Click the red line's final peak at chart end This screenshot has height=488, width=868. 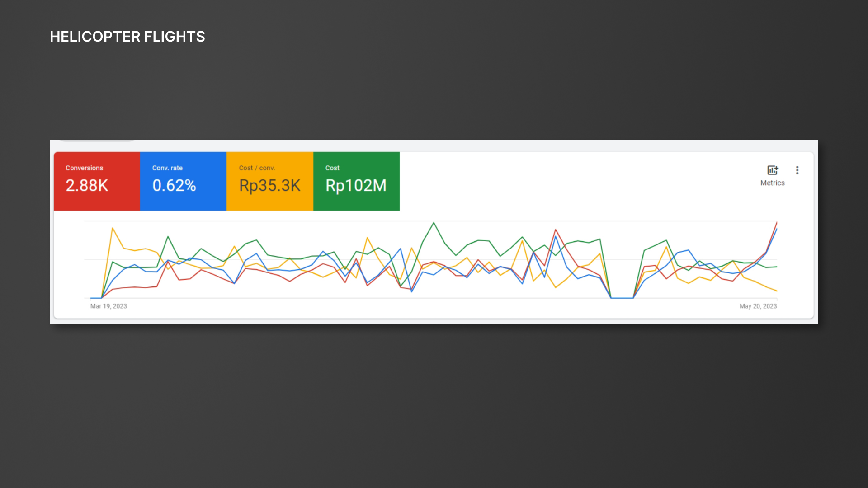(776, 222)
